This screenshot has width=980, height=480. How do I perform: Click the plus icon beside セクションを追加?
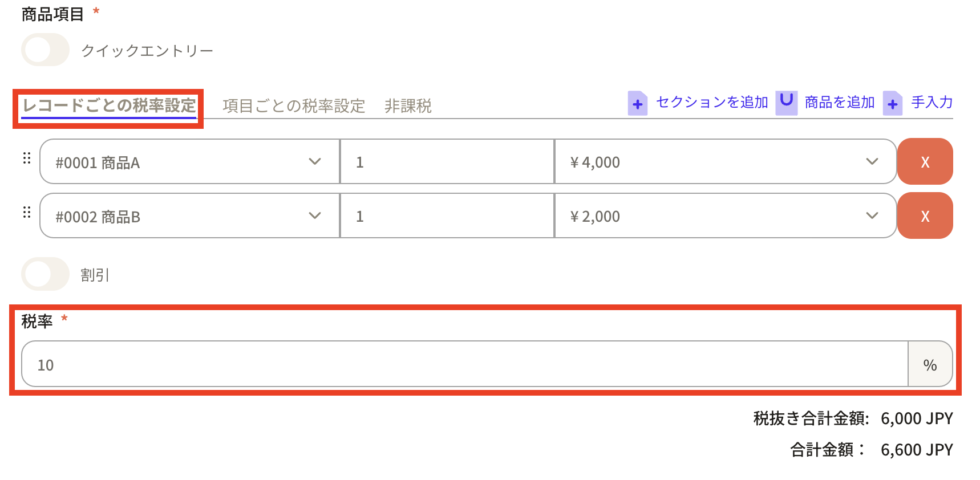point(637,104)
